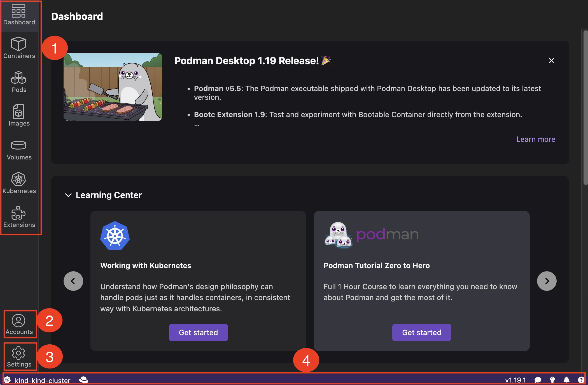Viewport: 588px width, 385px height.
Task: Open the tasks lightbulb icon
Action: point(552,380)
